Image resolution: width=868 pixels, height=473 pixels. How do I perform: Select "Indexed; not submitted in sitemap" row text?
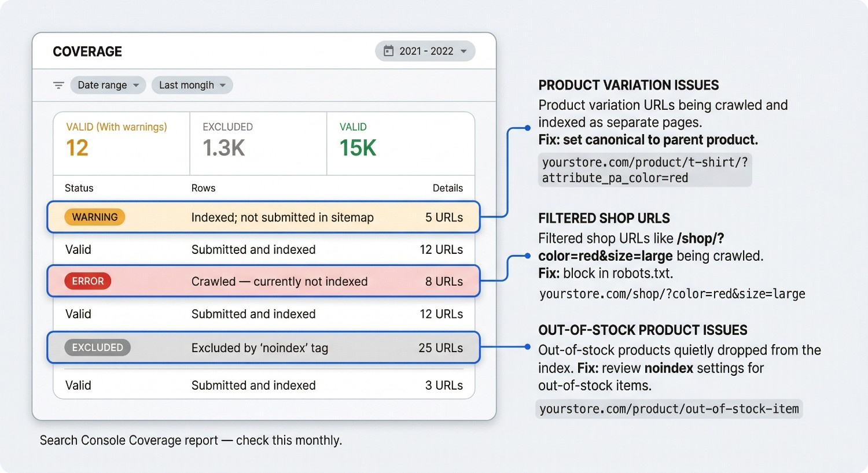tap(282, 217)
